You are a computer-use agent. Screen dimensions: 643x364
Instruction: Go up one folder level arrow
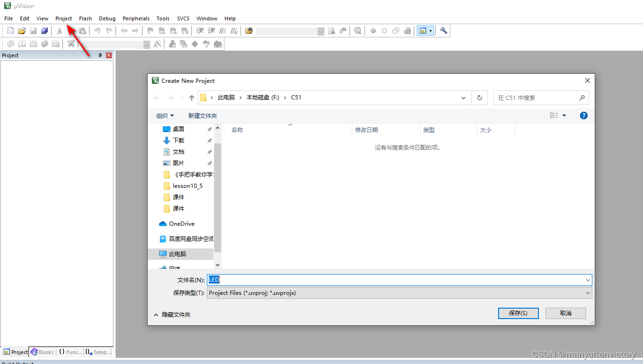point(191,98)
